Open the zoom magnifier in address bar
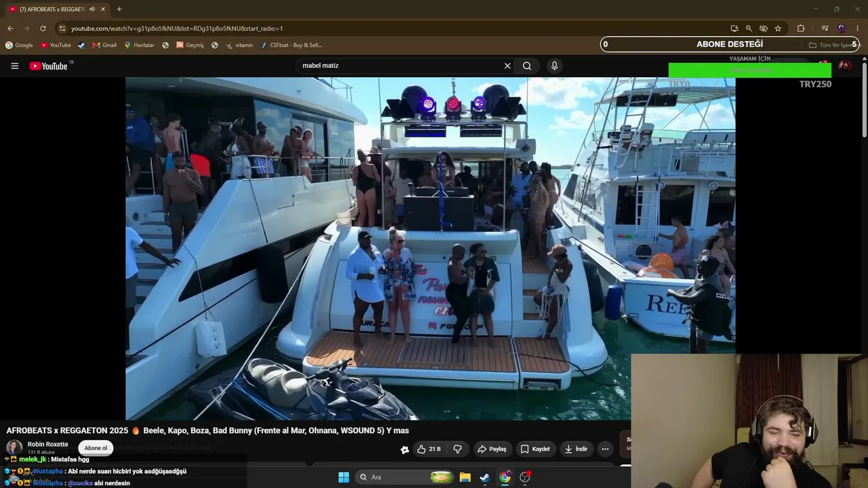 coord(749,28)
